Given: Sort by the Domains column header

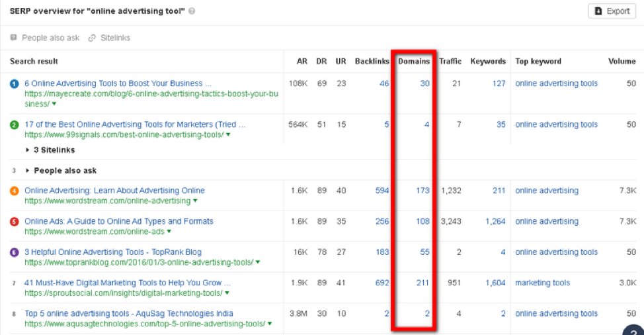Looking at the screenshot, I should (x=413, y=62).
